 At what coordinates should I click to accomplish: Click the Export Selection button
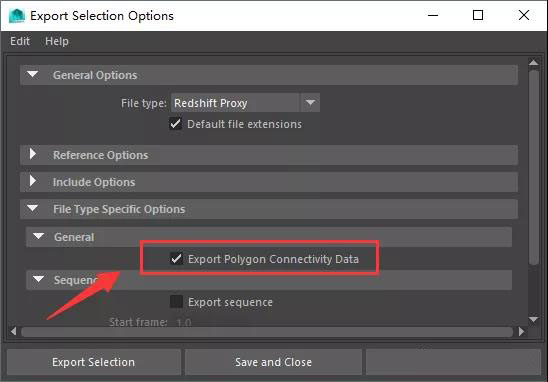click(94, 362)
